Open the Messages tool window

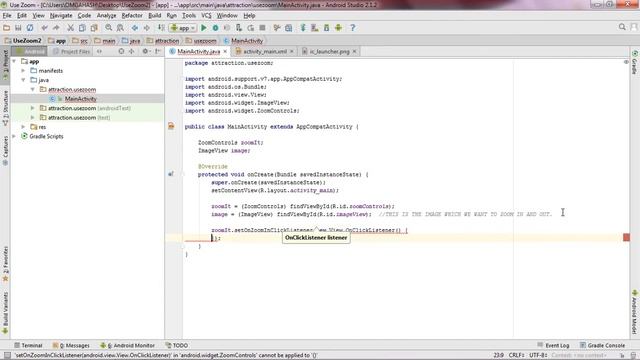71,345
